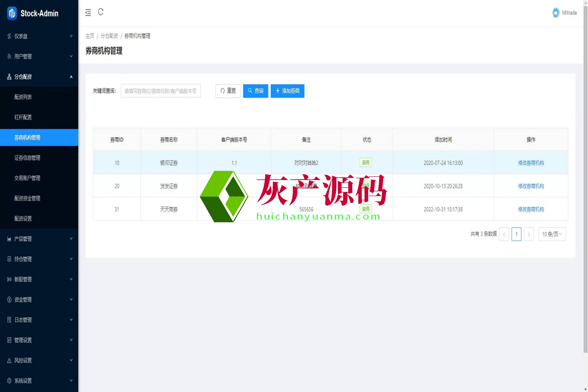The height and width of the screenshot is (392, 588).
Task: Click the keyword search input field
Action: 161,91
